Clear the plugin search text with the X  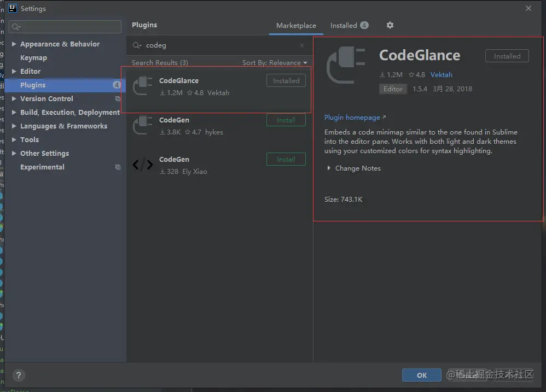[x=302, y=45]
